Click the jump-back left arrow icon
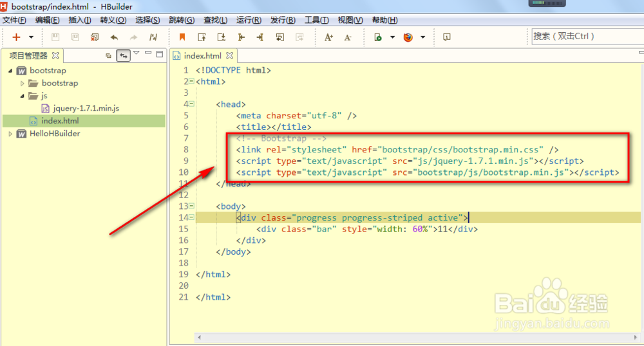 [x=241, y=37]
